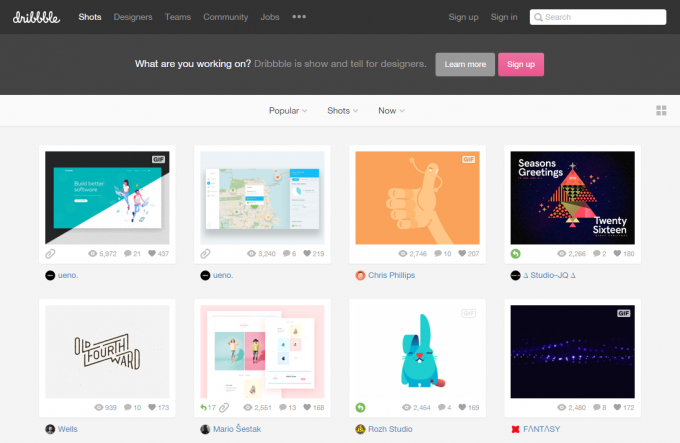Click the Wells avatar icon
Image resolution: width=680 pixels, height=443 pixels.
click(50, 429)
